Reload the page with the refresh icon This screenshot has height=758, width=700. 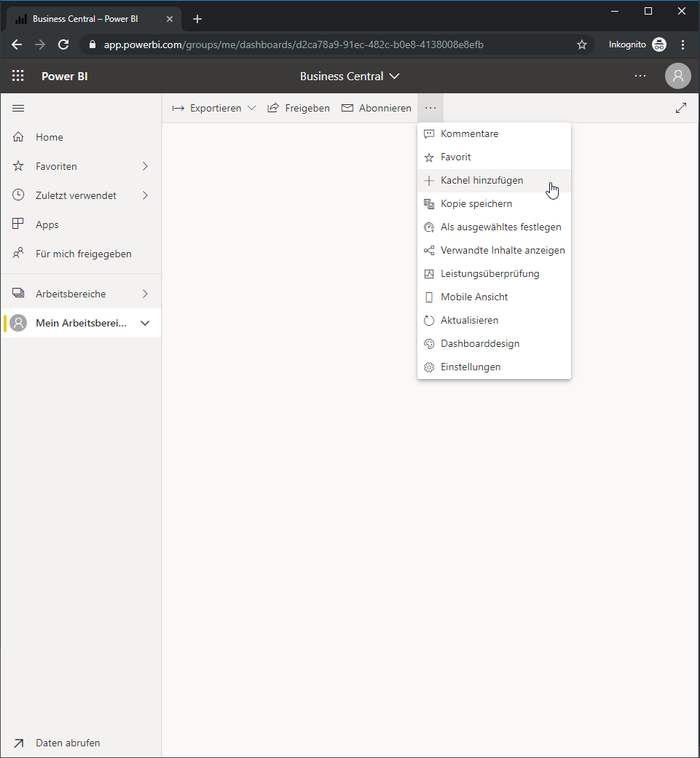pos(63,44)
